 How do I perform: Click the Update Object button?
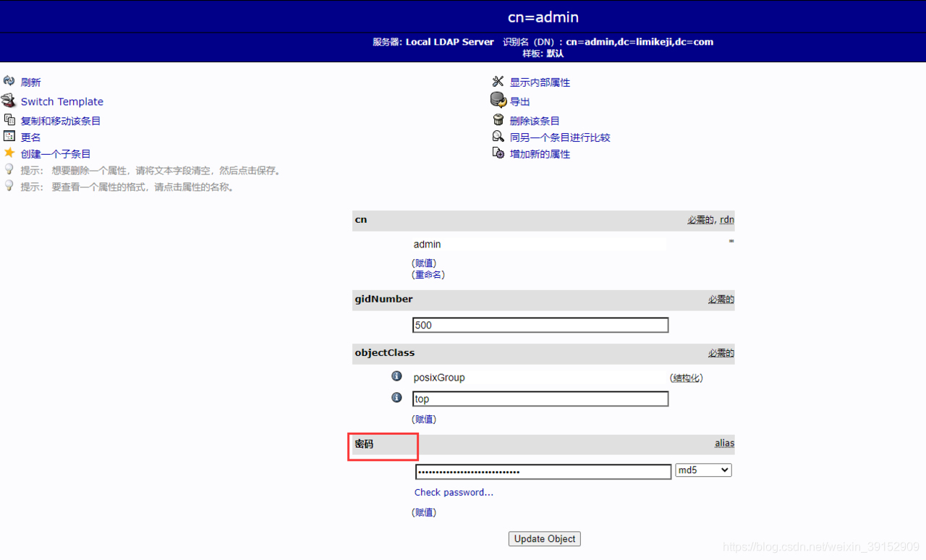(x=545, y=539)
